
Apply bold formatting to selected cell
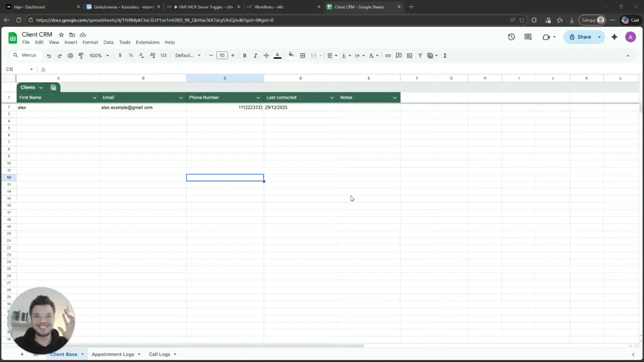pyautogui.click(x=244, y=55)
